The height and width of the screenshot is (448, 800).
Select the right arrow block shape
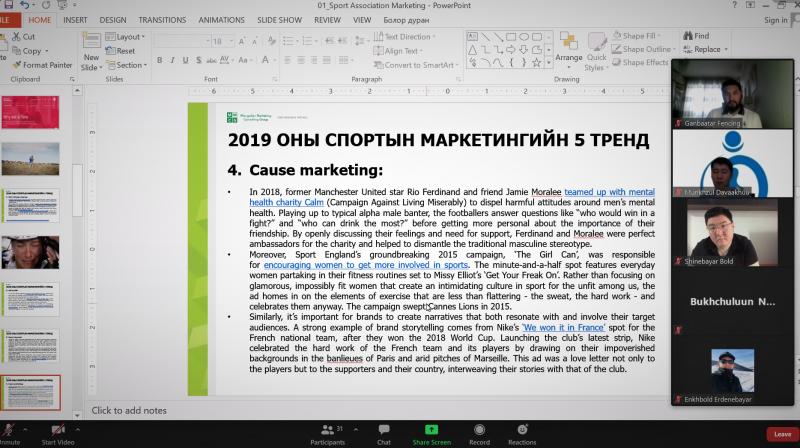[511, 50]
